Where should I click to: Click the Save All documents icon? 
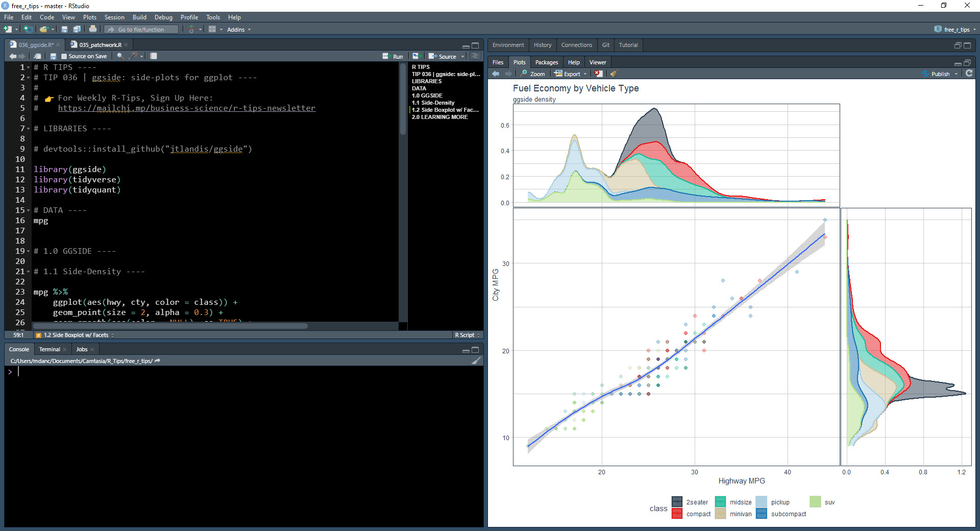tap(77, 29)
